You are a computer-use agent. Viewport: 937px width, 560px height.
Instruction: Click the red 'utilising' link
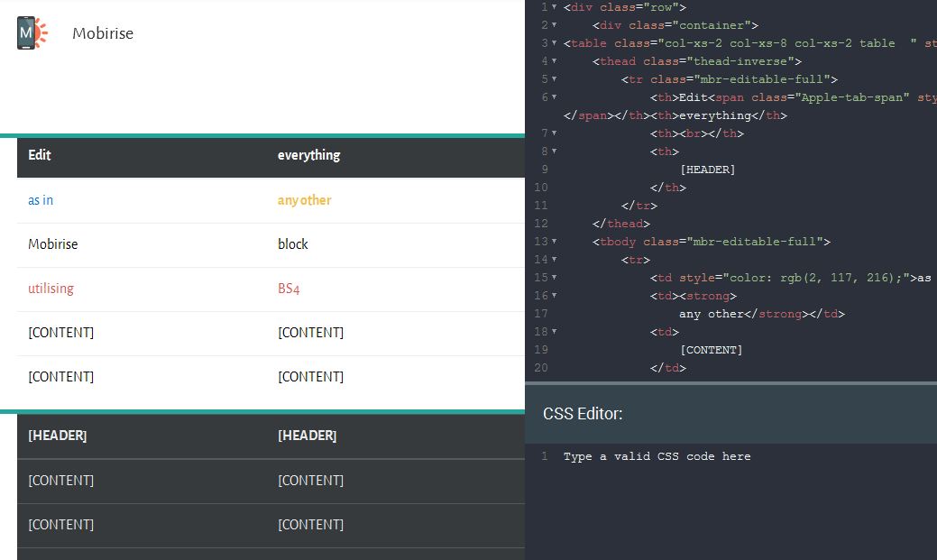(x=51, y=289)
